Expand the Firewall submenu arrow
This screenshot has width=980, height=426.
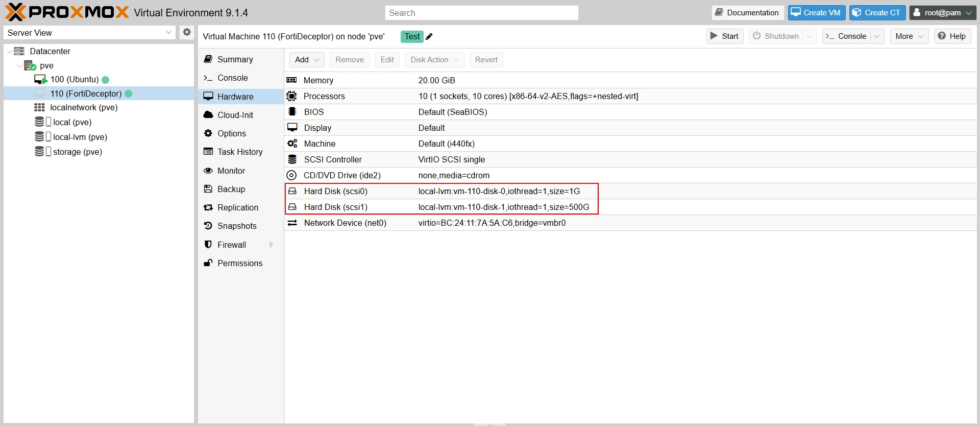coord(272,245)
